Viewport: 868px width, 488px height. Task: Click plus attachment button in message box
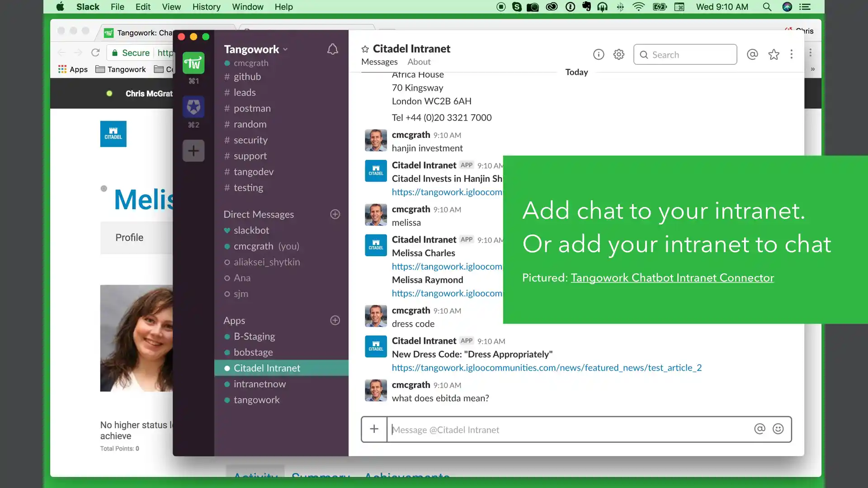[374, 429]
